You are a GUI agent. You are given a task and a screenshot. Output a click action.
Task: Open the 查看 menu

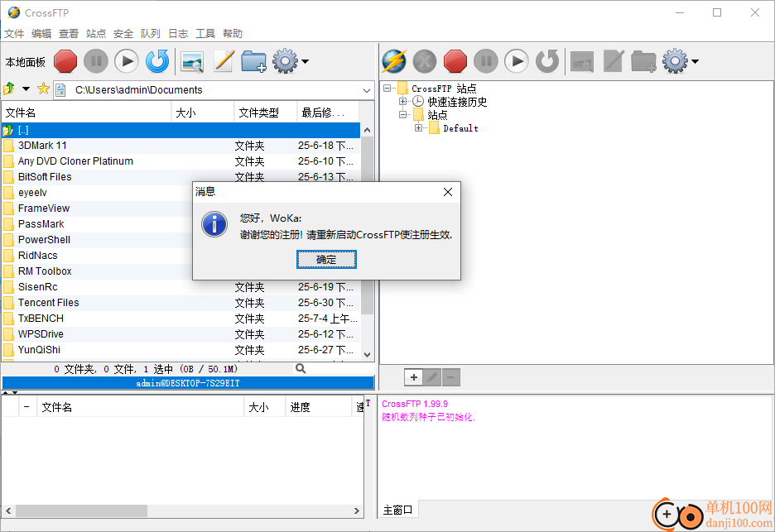tap(69, 34)
